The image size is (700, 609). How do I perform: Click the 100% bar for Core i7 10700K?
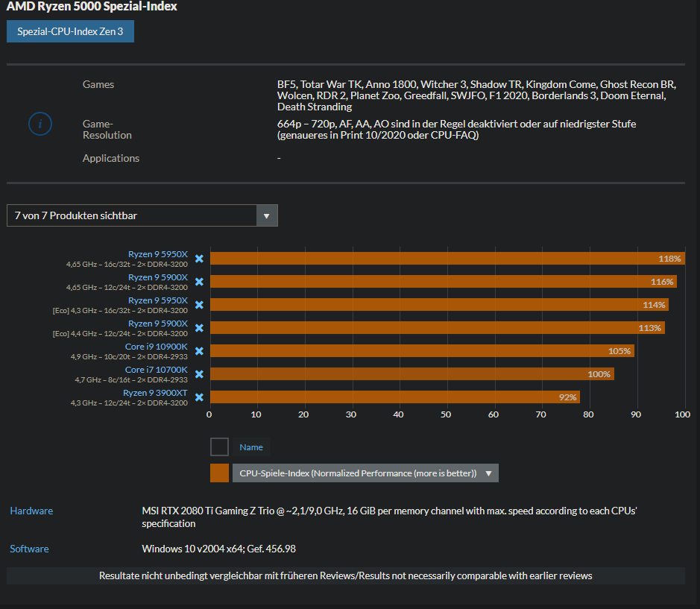pyautogui.click(x=412, y=374)
